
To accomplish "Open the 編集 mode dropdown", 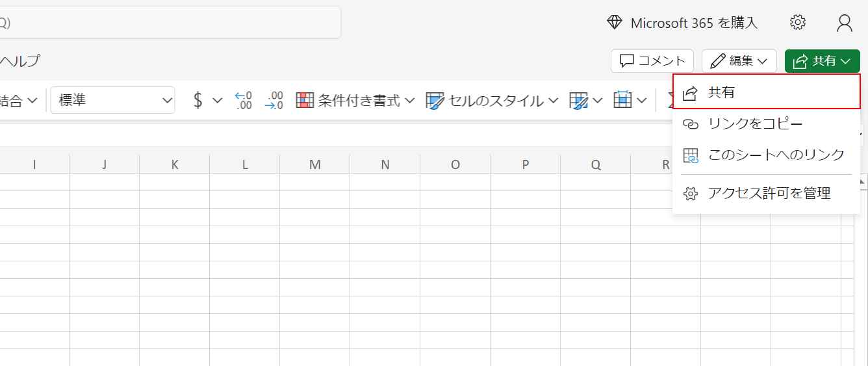I will tap(739, 61).
